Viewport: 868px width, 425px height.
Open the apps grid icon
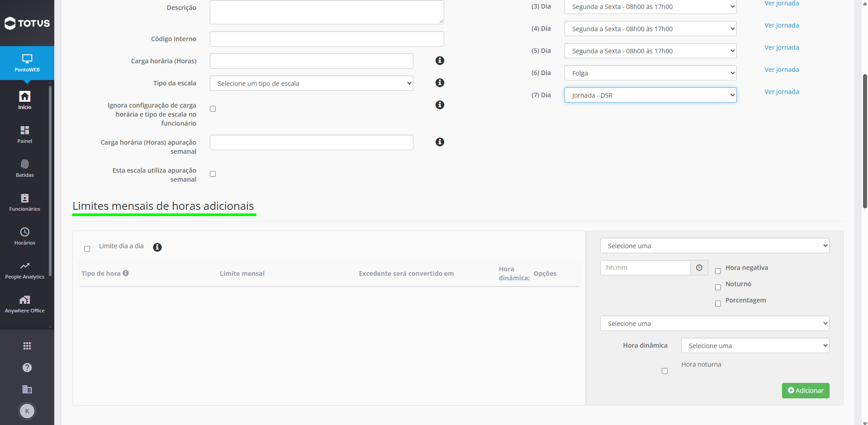click(x=27, y=346)
